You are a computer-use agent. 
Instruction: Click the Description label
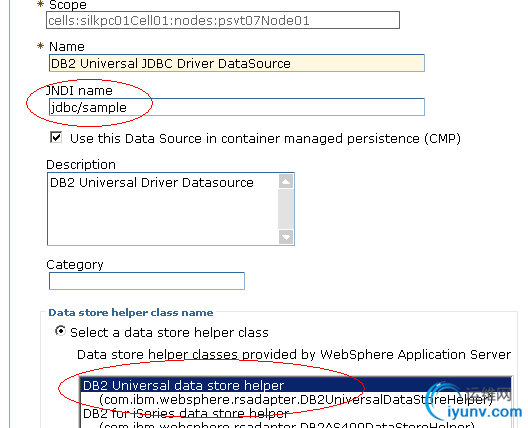pos(81,165)
